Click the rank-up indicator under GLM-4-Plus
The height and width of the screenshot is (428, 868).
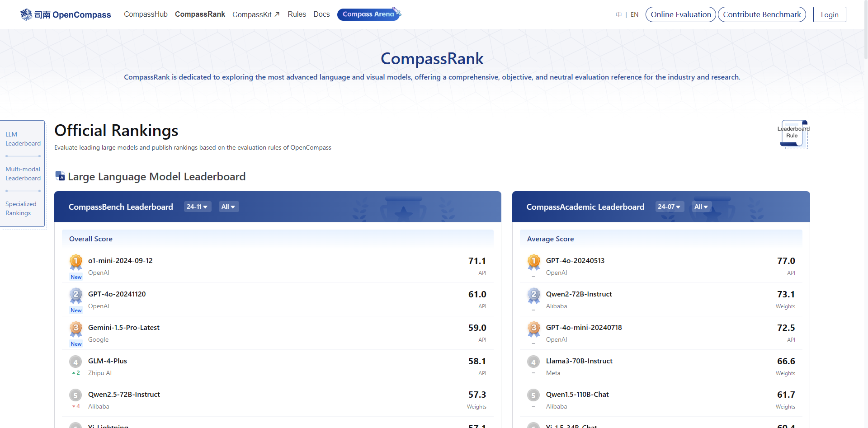coord(75,373)
